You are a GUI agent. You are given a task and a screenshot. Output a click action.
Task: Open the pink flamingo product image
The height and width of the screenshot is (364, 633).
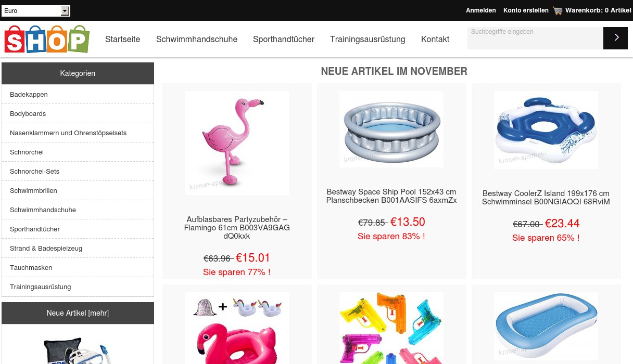coord(236,143)
